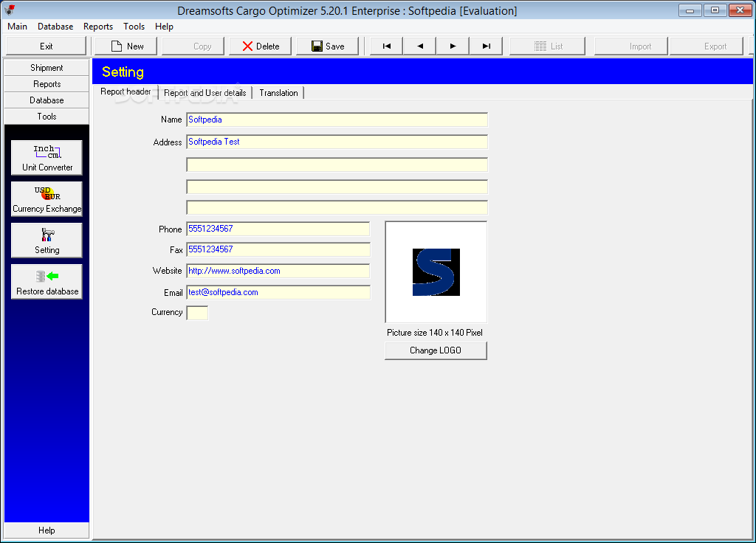Image resolution: width=756 pixels, height=543 pixels.
Task: Launch Restore database tool
Action: click(47, 281)
